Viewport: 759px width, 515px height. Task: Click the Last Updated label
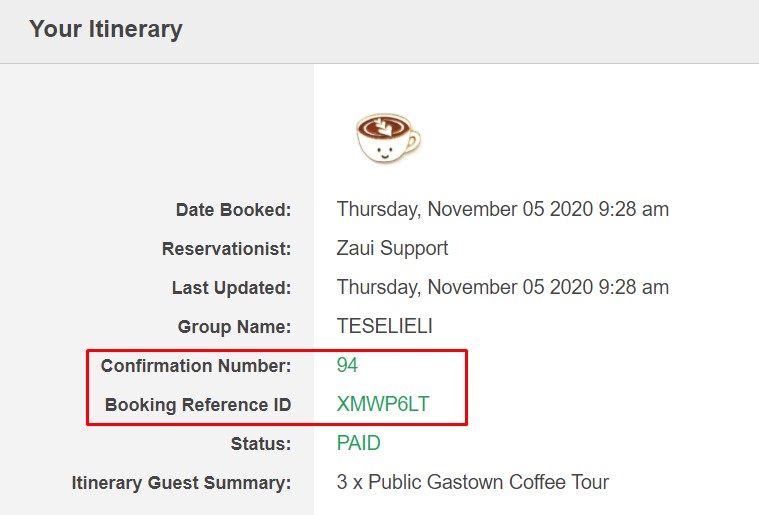231,288
